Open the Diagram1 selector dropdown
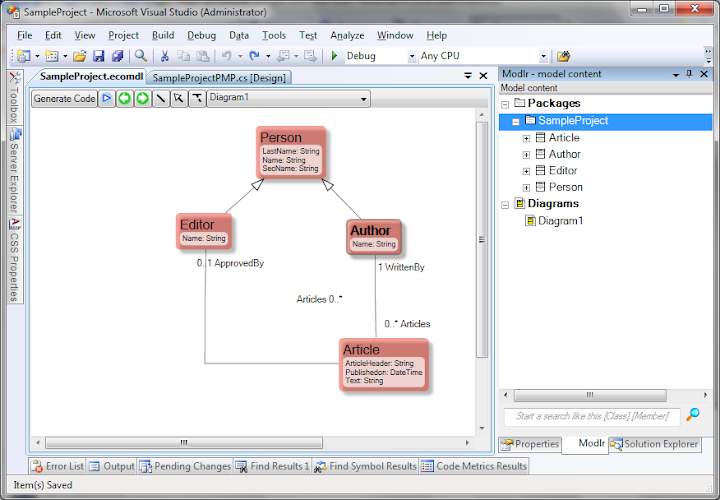 point(363,98)
